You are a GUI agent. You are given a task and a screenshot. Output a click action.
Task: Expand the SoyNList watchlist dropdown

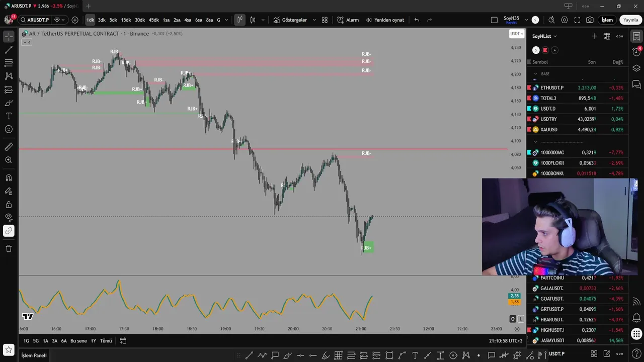(544, 36)
